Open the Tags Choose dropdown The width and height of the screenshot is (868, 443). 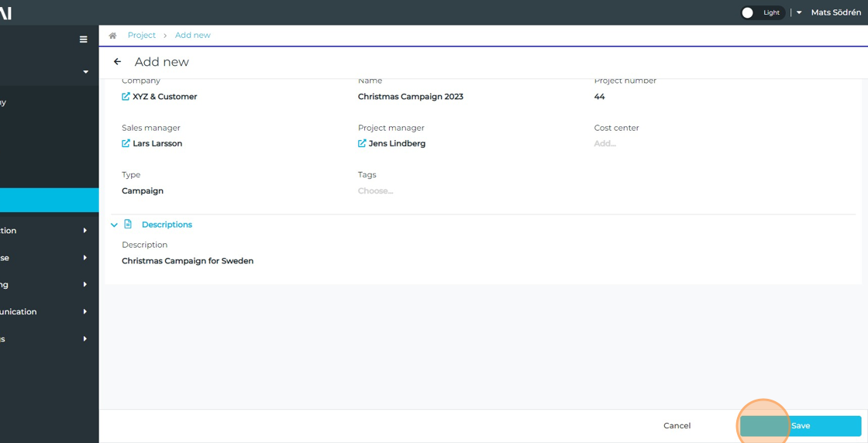pyautogui.click(x=376, y=191)
